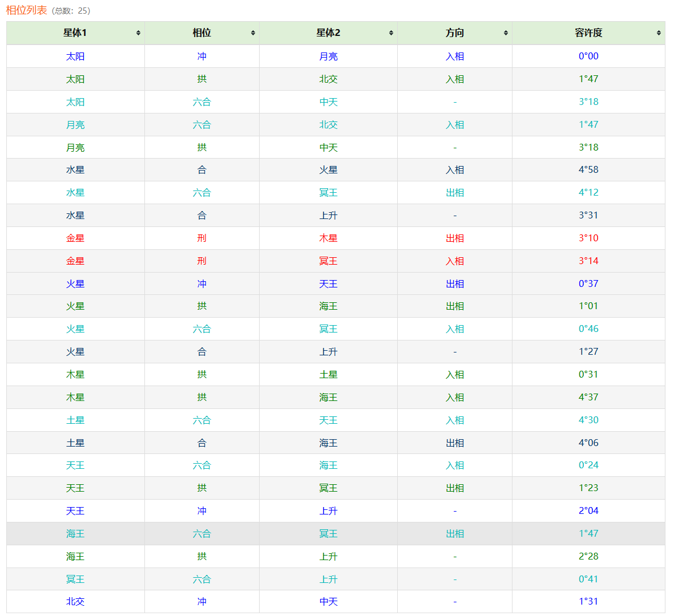Select the 相位列表 title text
The height and width of the screenshot is (616, 674).
[26, 10]
